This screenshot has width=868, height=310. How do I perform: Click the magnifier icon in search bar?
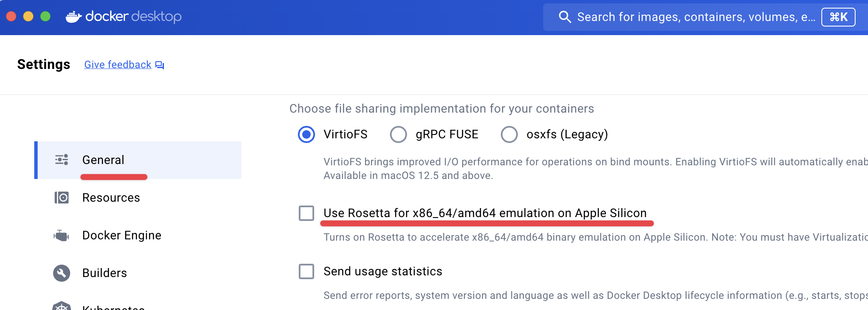pyautogui.click(x=565, y=17)
